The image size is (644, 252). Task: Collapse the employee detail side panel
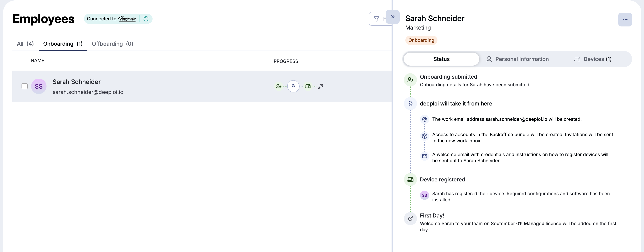393,17
